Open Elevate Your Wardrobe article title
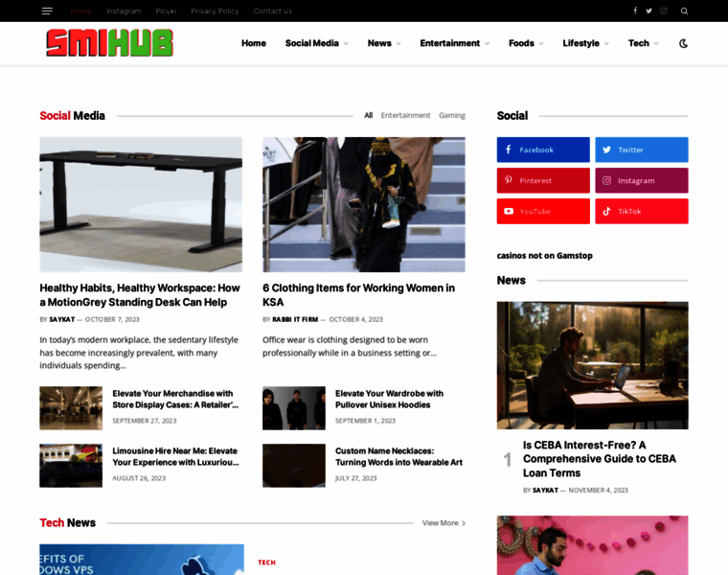 pyautogui.click(x=389, y=399)
